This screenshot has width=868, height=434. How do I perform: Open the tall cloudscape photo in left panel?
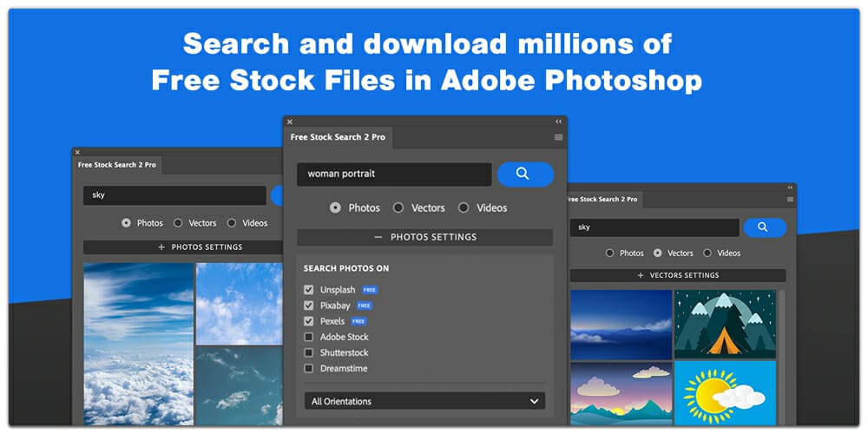point(138,344)
